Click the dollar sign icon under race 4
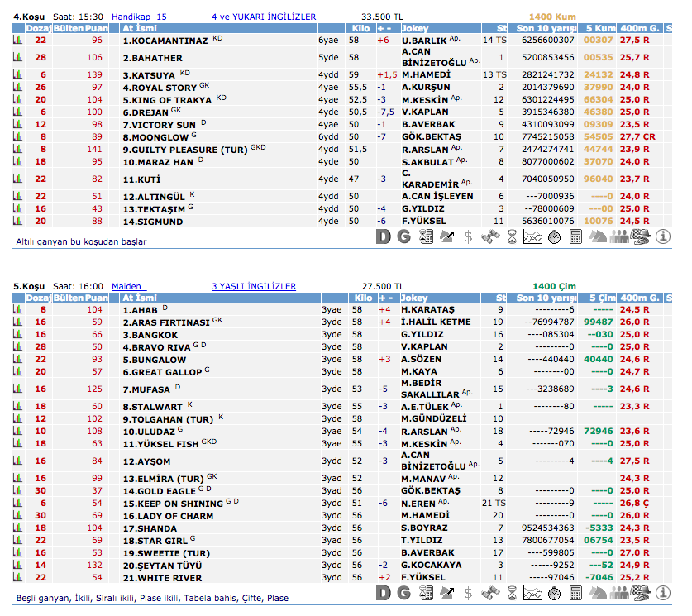692x616 pixels. tap(469, 237)
